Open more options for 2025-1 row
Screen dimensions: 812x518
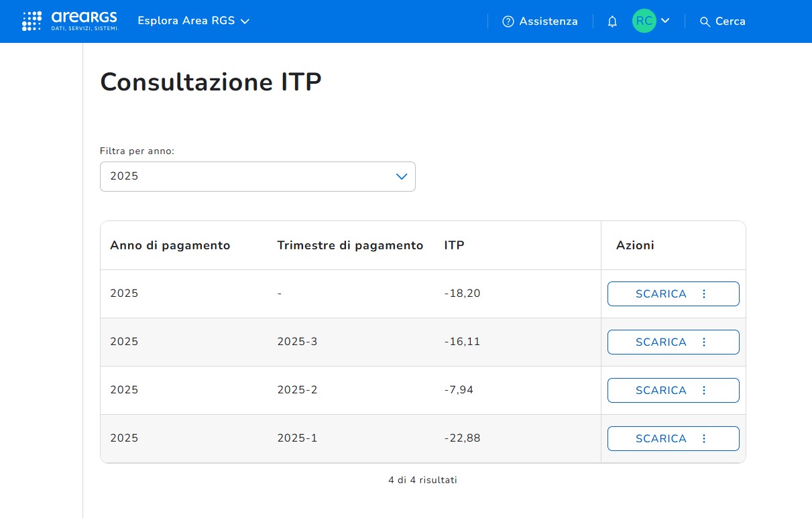pyautogui.click(x=704, y=438)
